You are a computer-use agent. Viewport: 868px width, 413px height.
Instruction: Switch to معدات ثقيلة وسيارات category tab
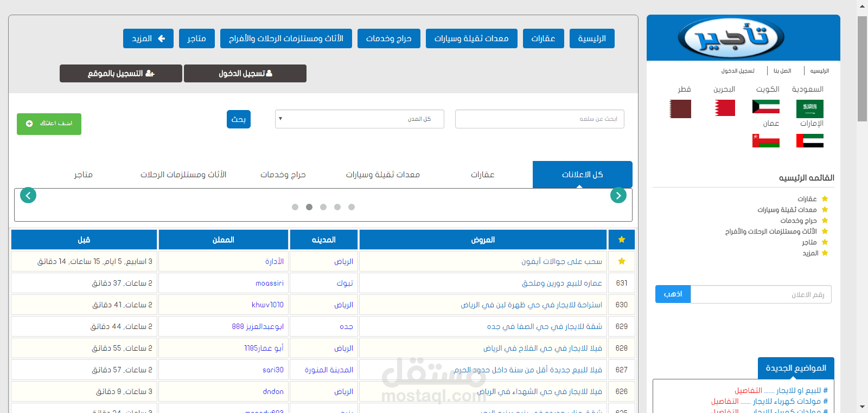(x=382, y=175)
